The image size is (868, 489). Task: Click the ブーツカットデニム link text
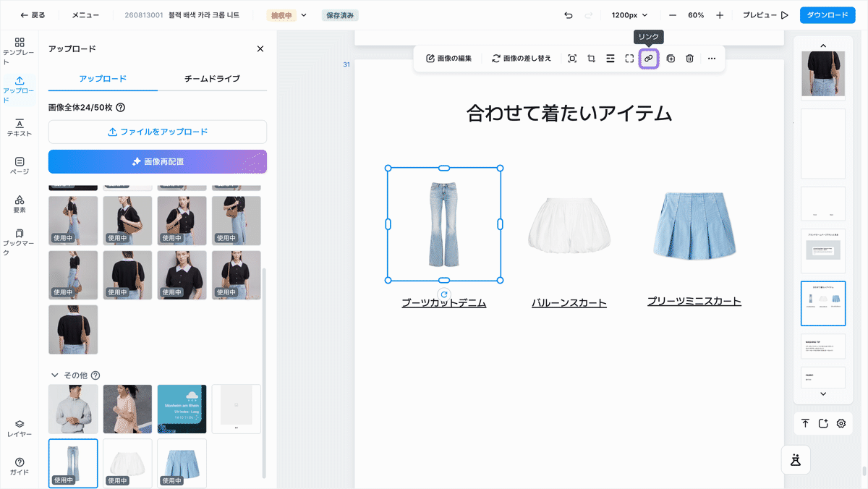click(444, 303)
